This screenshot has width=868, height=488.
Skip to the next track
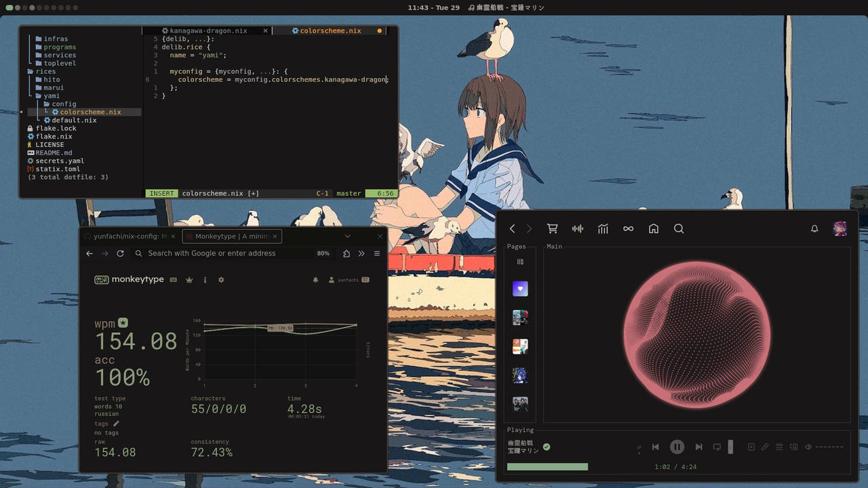(698, 447)
